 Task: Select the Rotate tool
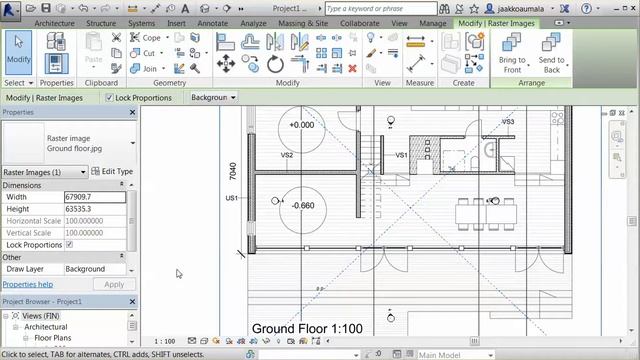(x=276, y=64)
